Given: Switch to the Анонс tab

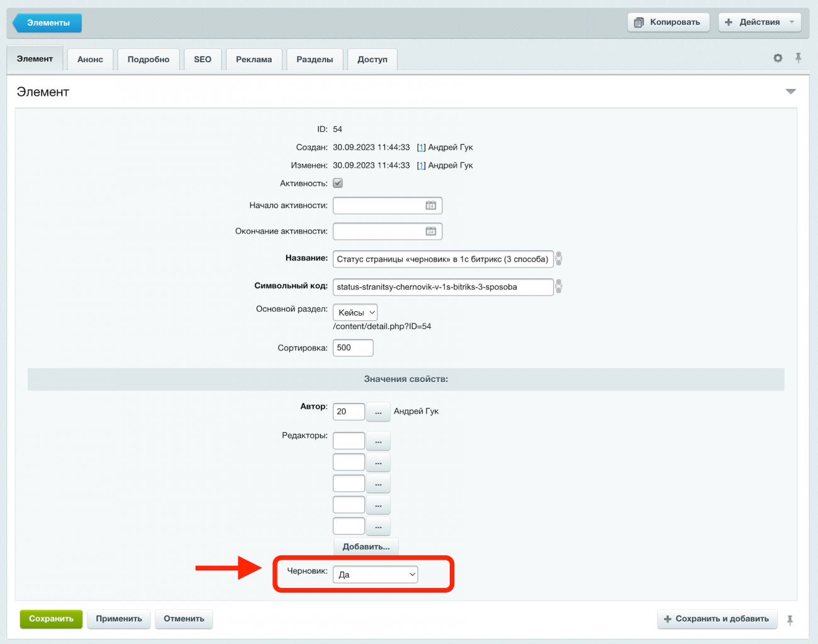Looking at the screenshot, I should pyautogui.click(x=90, y=59).
